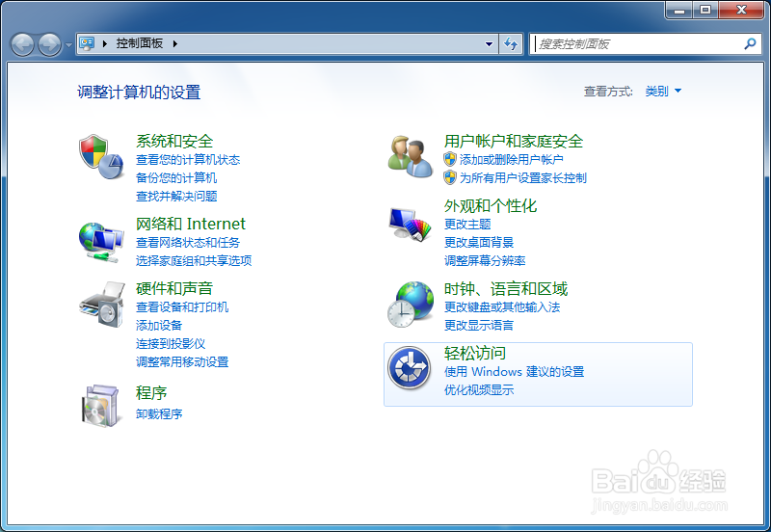
Task: Open recent pages dropdown next to Forward button
Action: coord(68,44)
